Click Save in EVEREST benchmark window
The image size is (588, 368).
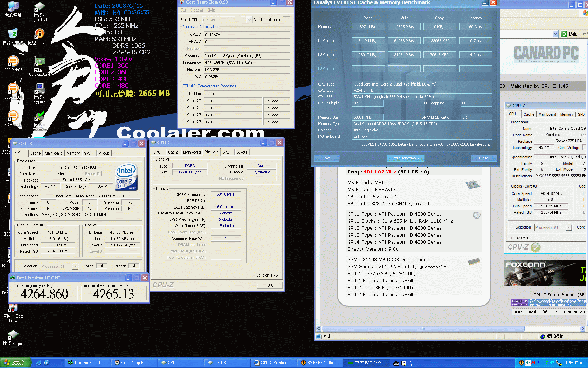pyautogui.click(x=327, y=158)
